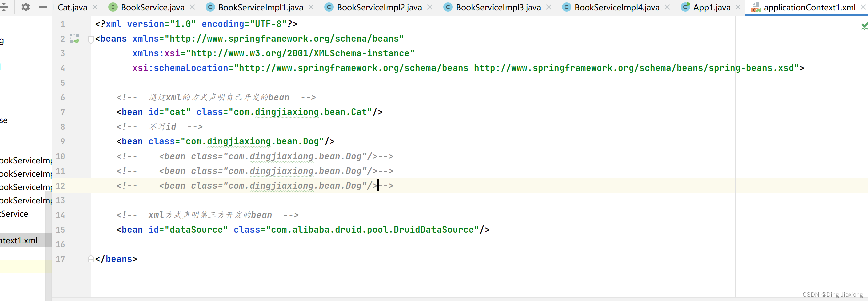Switch to Cat.java tab
Image resolution: width=868 pixels, height=301 pixels.
(x=72, y=7)
